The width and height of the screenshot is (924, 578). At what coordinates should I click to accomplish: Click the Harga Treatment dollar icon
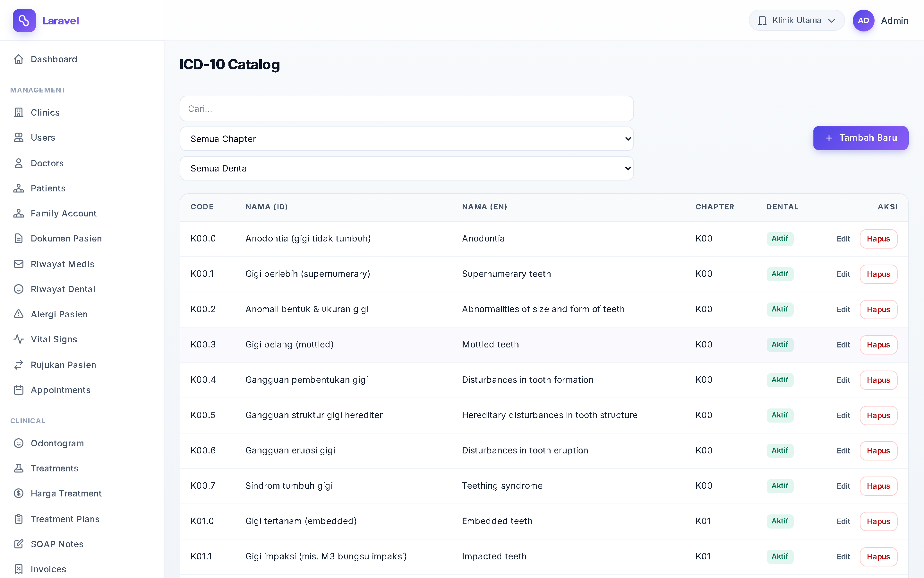(18, 494)
